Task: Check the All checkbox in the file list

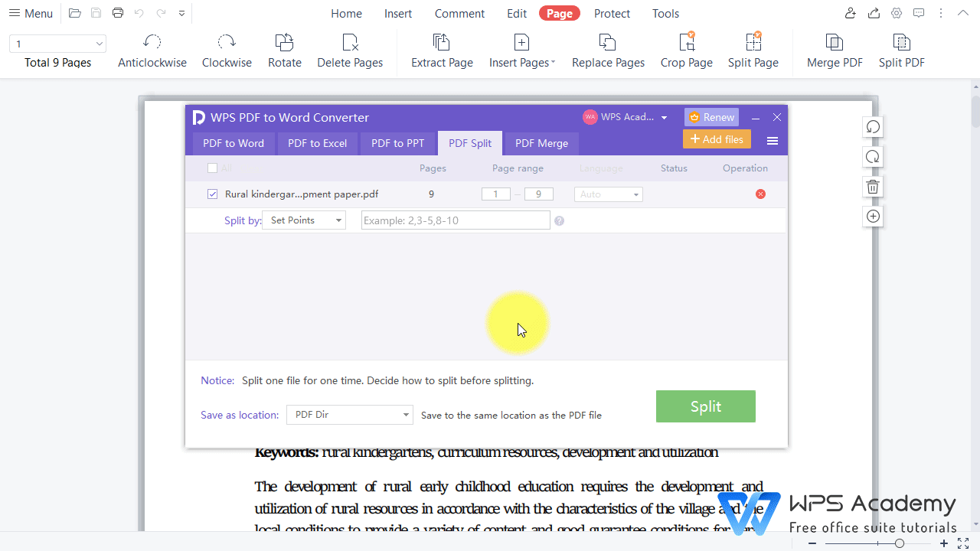Action: (x=212, y=168)
